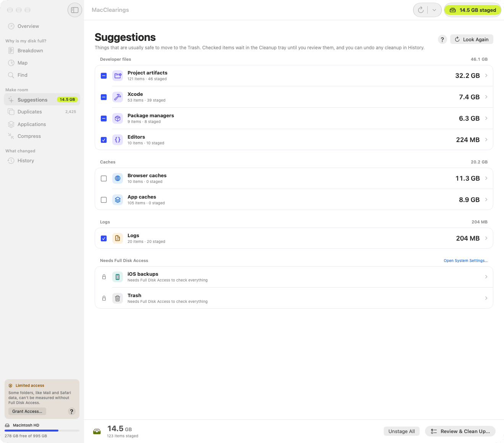Click the Editors curly braces icon
The width and height of the screenshot is (504, 443).
point(118,140)
